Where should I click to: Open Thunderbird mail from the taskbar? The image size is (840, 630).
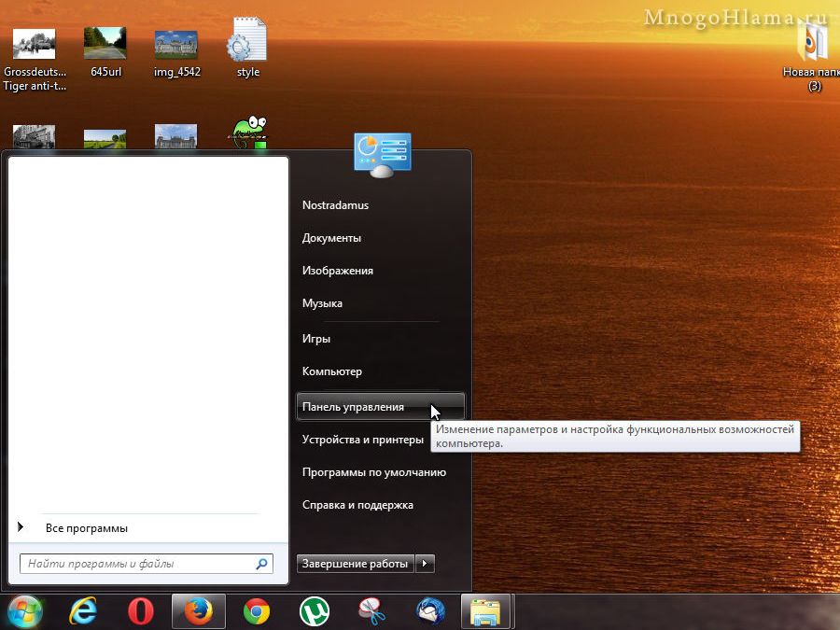click(x=430, y=611)
